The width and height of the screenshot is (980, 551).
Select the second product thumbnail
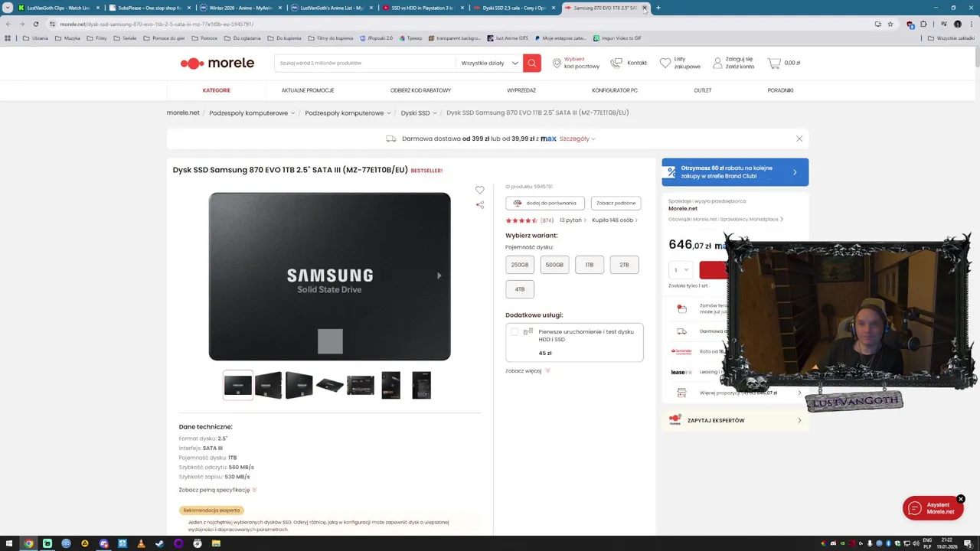click(268, 385)
